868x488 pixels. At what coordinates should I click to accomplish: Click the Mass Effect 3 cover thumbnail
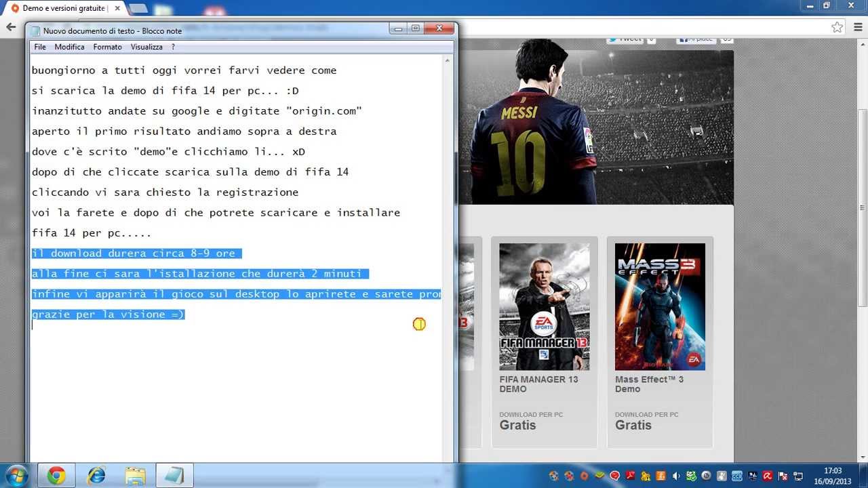coord(660,307)
